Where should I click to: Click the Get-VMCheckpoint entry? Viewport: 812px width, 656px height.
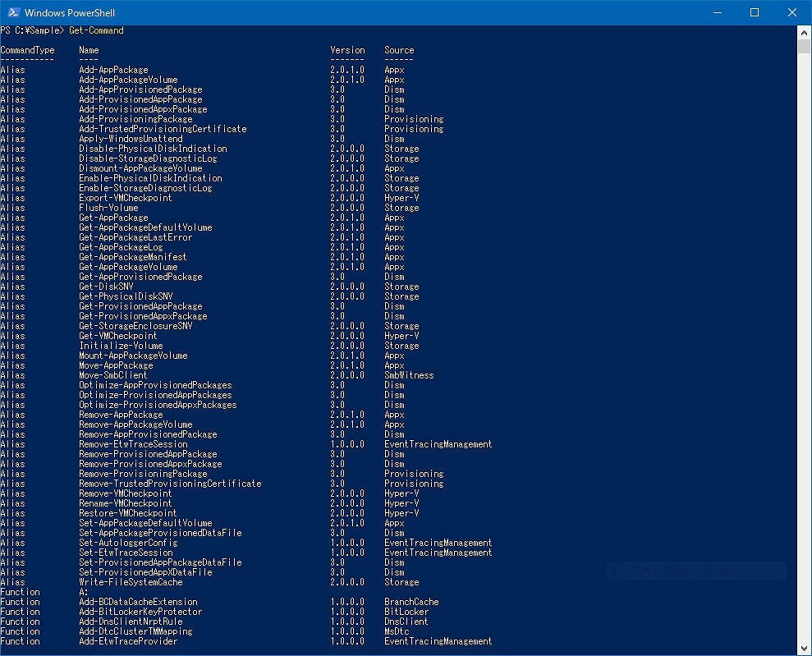118,336
